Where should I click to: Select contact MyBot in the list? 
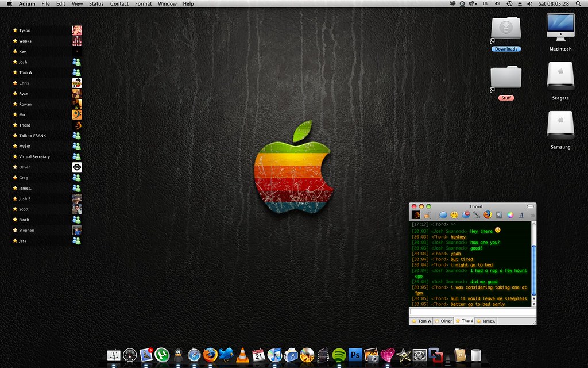[47, 146]
